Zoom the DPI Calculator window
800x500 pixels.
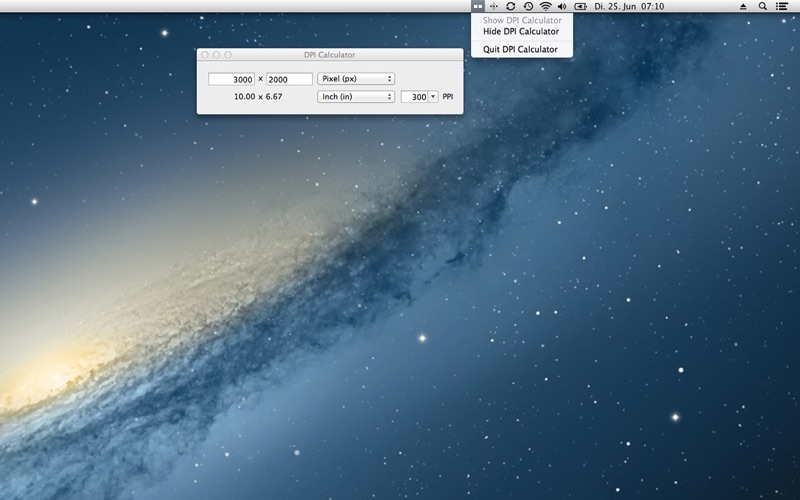tap(228, 55)
